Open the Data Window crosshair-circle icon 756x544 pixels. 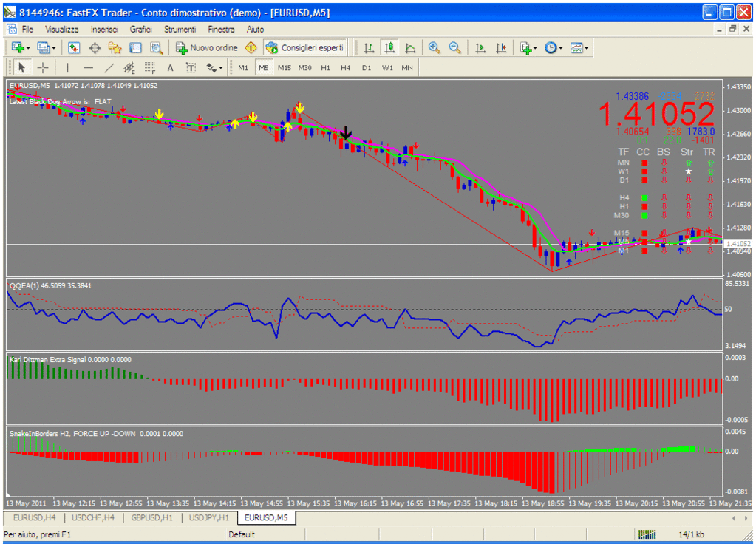[x=95, y=48]
